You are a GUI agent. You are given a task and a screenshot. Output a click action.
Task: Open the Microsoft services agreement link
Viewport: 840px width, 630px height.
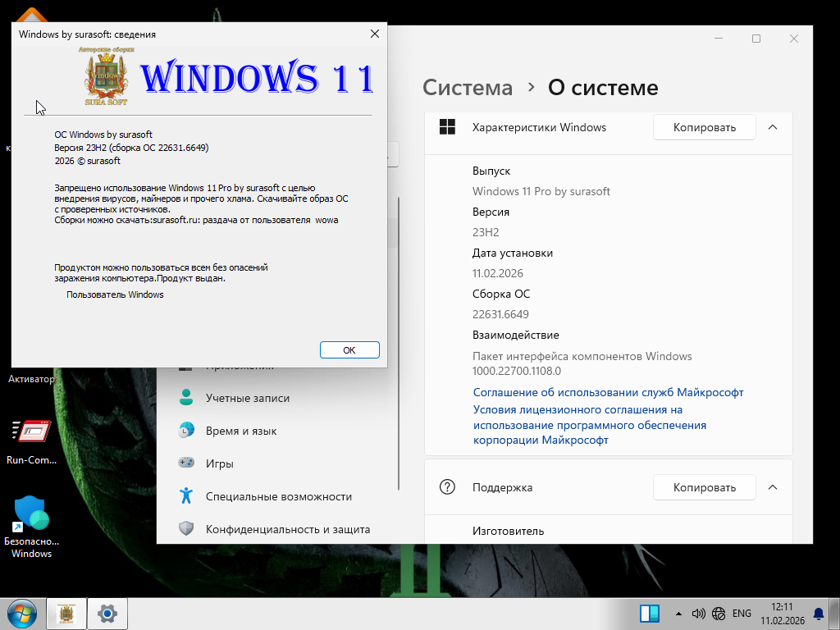(608, 392)
